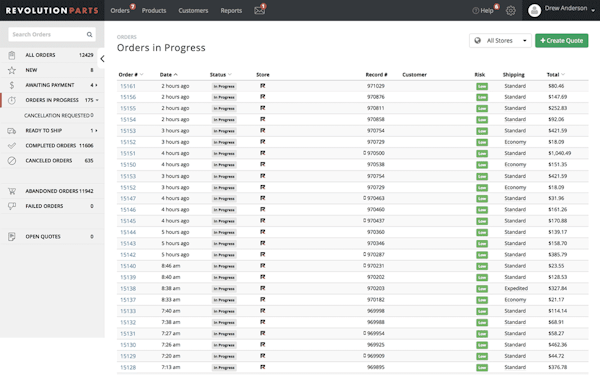Click the Low risk badge for order 15128
The image size is (600, 375).
pyautogui.click(x=482, y=367)
